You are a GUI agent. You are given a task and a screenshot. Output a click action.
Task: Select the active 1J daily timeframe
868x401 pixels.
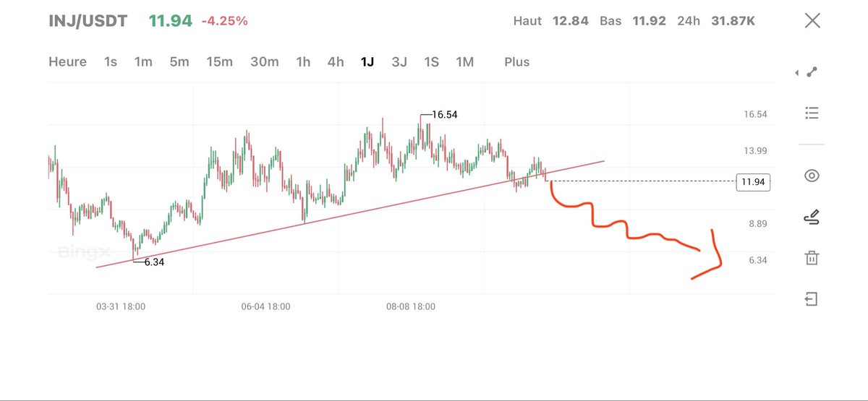click(x=367, y=62)
